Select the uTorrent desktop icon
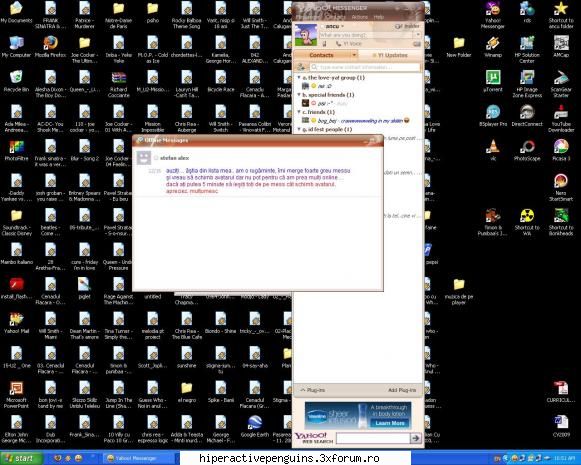 point(493,81)
